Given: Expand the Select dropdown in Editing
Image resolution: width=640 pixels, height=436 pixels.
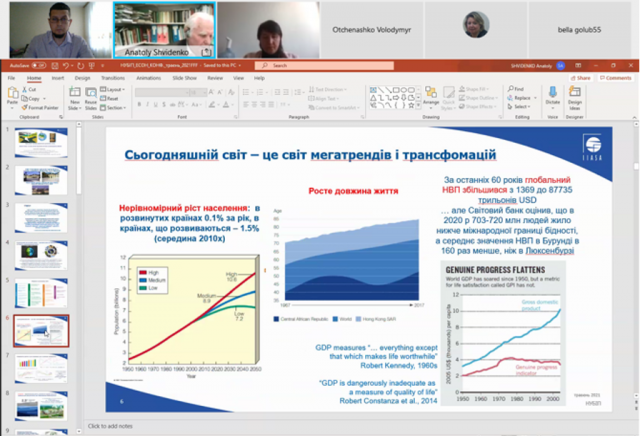Looking at the screenshot, I should point(521,105).
